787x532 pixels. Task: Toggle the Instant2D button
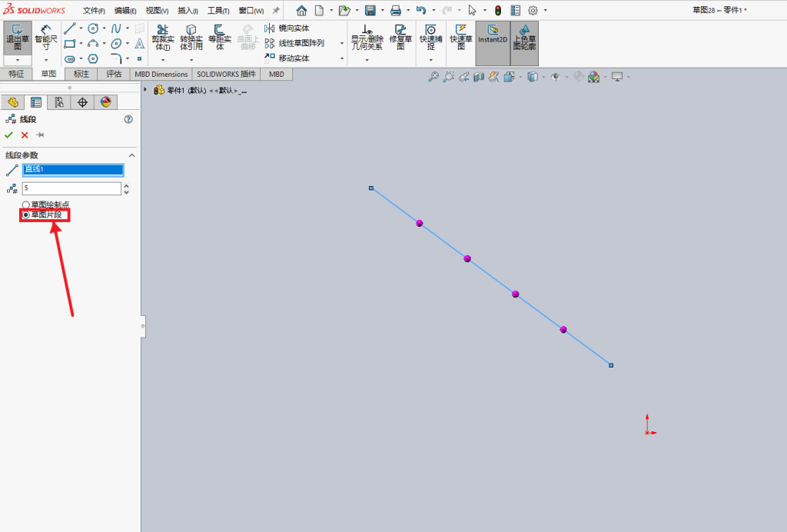[493, 43]
